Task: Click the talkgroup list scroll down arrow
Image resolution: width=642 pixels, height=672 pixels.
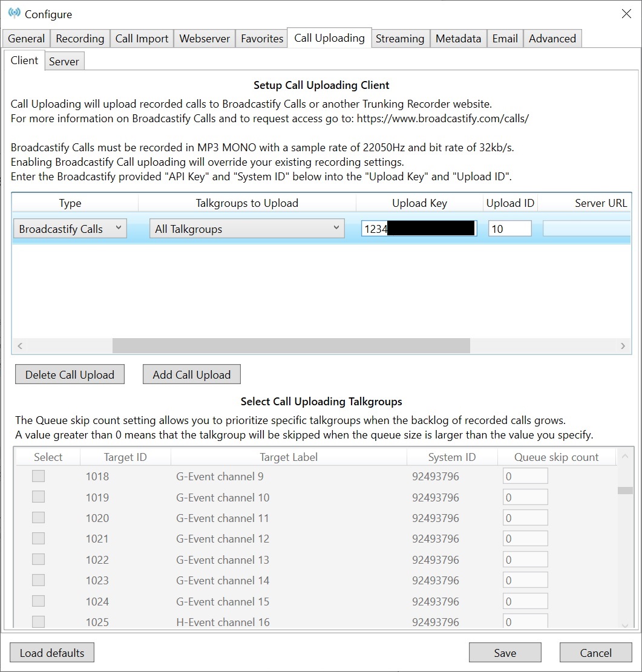Action: click(625, 625)
